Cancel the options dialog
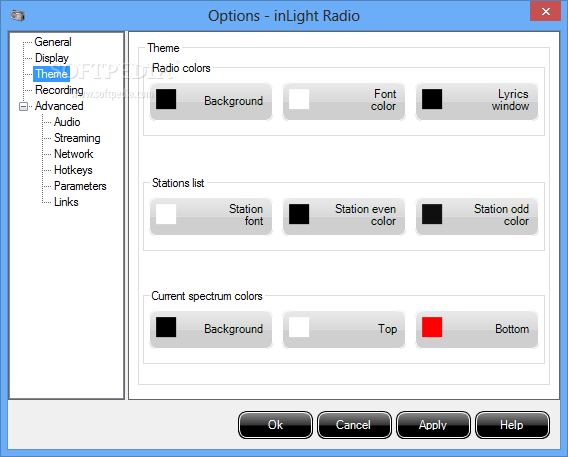 354,425
